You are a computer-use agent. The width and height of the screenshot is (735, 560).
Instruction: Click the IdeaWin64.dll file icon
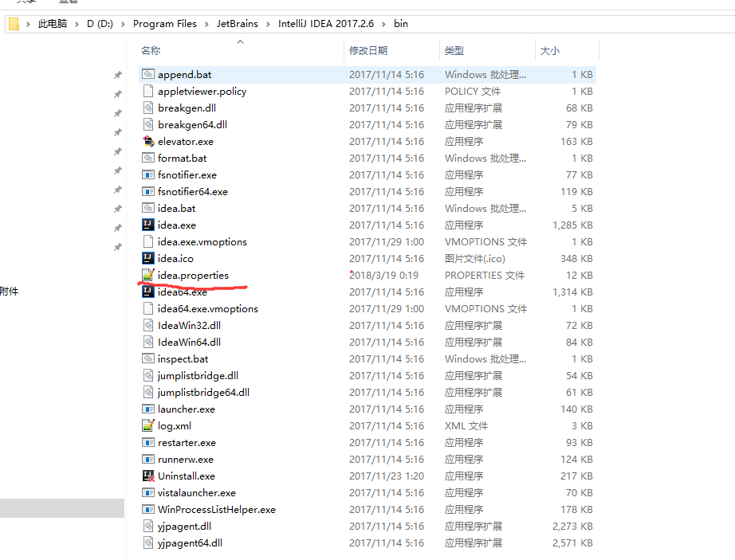click(x=148, y=342)
